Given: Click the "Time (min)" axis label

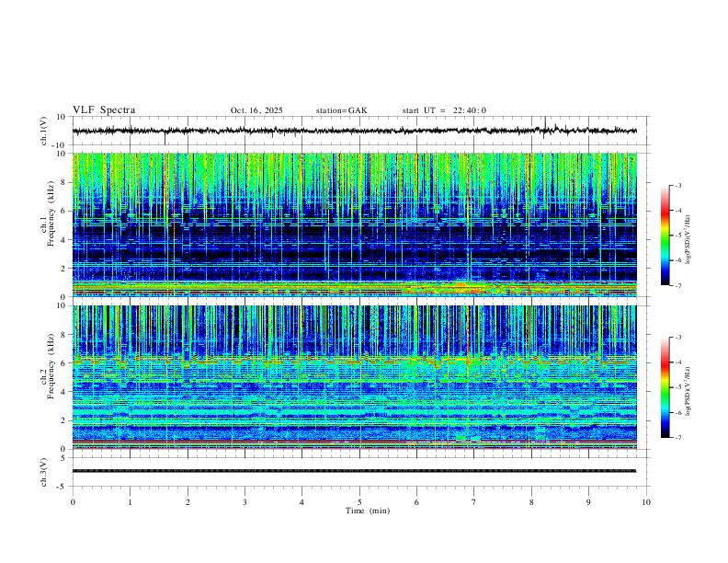Looking at the screenshot, I should 368,511.
